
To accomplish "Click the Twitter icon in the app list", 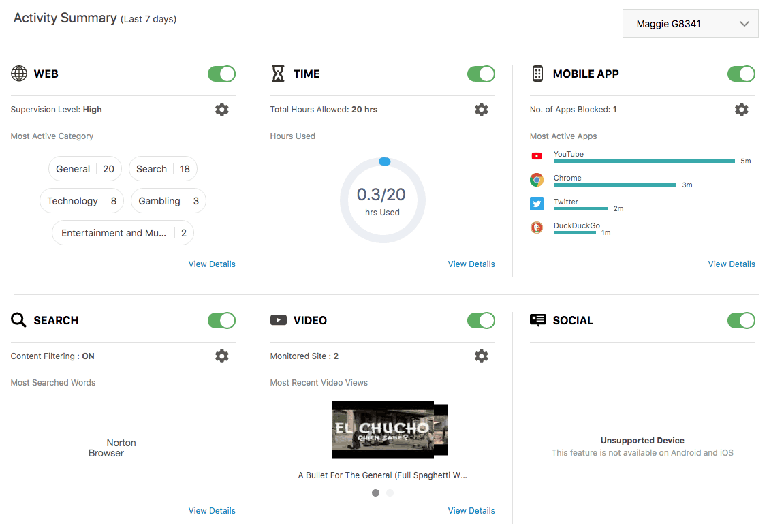I will [537, 203].
